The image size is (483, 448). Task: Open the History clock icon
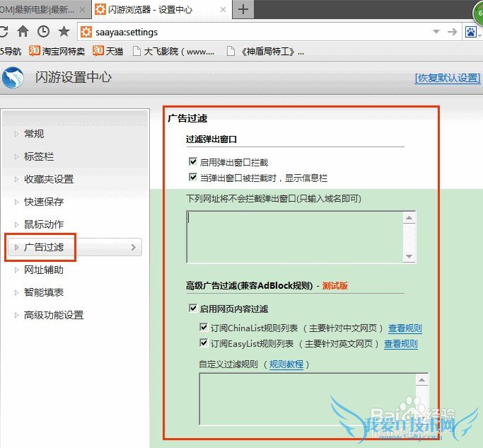click(x=43, y=31)
